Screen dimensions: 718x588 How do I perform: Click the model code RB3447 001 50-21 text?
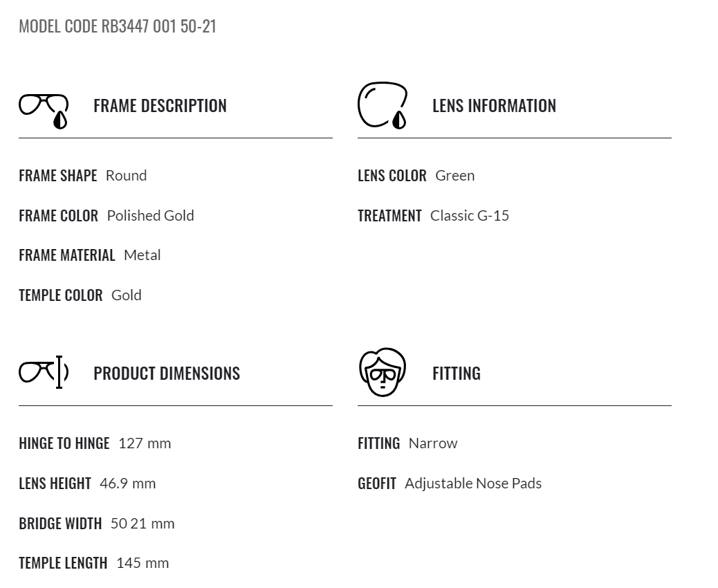coord(117,26)
